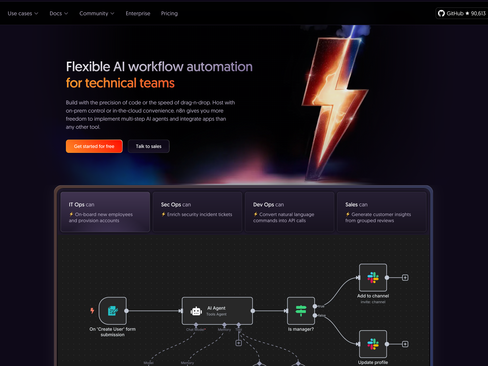The image size is (488, 366).
Task: Go to the Enterprise page
Action: tap(138, 13)
